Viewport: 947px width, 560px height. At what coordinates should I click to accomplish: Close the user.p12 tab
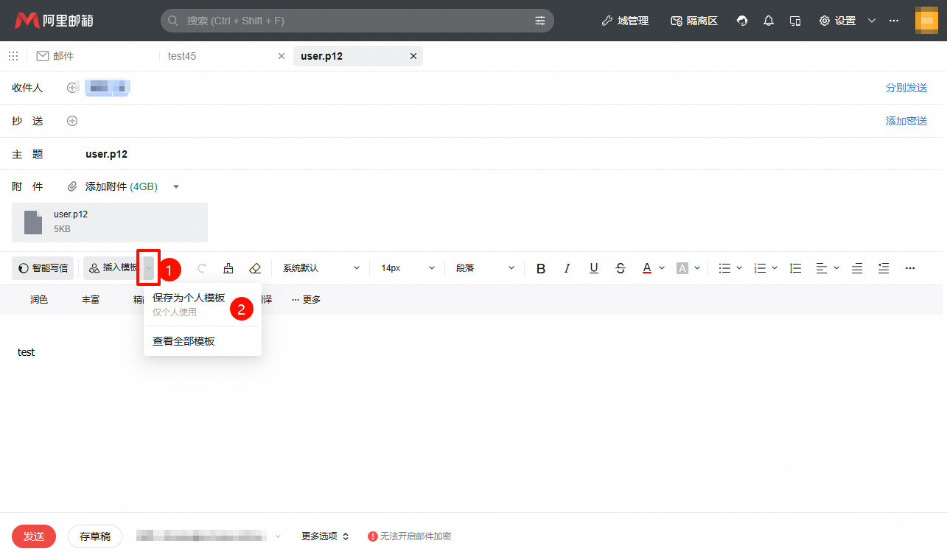(x=413, y=56)
